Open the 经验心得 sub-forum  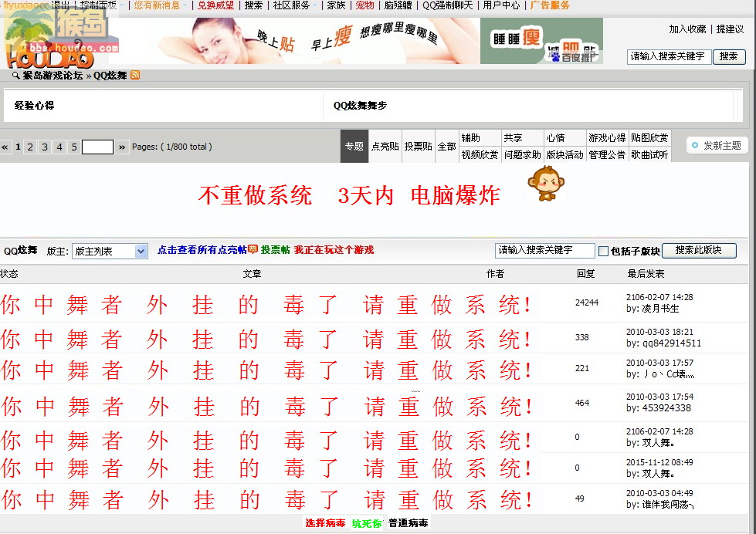click(x=34, y=106)
